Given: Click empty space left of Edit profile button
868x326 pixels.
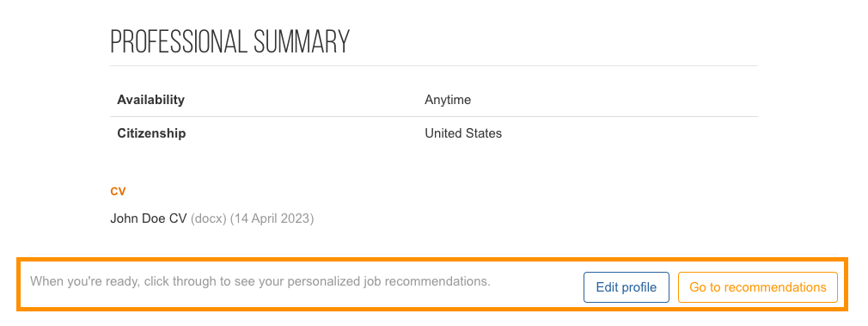Looking at the screenshot, I should point(537,287).
